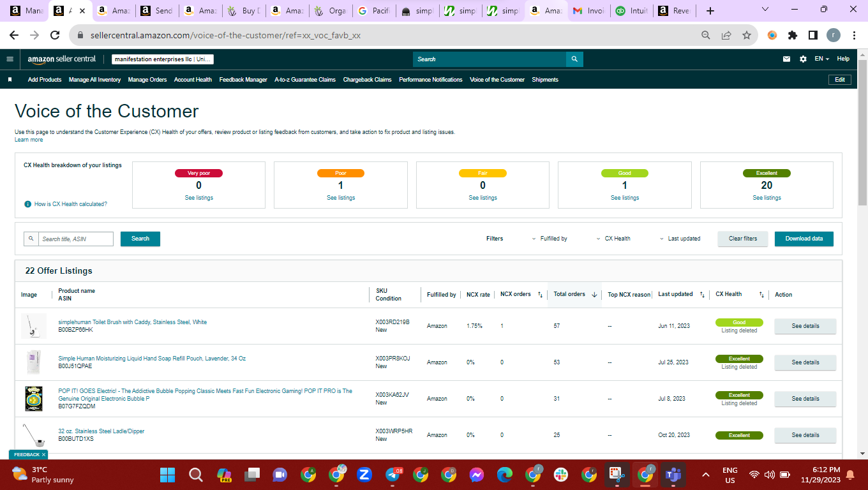868x490 pixels.
Task: Sort by CX Health column arrows
Action: 761,295
